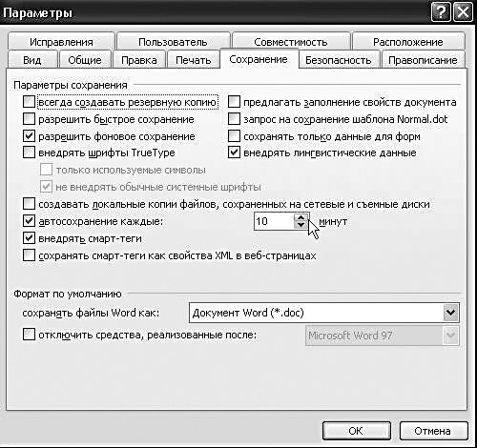Open the Правописание tab
The image size is (477, 448).
pyautogui.click(x=423, y=60)
